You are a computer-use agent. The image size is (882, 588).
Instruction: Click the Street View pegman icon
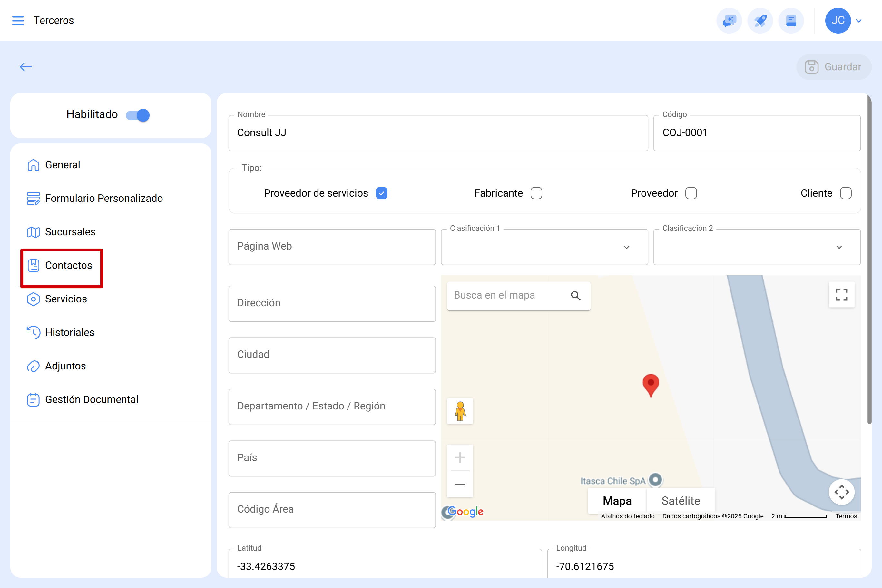(x=460, y=411)
